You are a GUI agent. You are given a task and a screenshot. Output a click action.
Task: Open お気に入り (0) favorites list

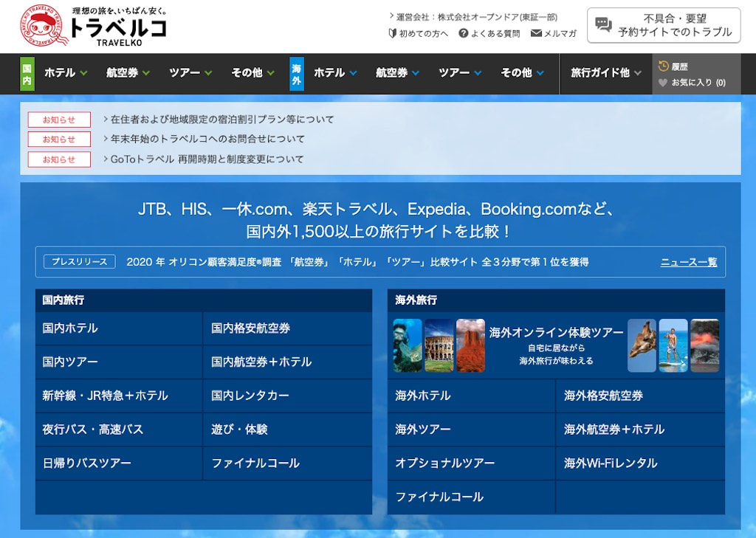(x=698, y=83)
